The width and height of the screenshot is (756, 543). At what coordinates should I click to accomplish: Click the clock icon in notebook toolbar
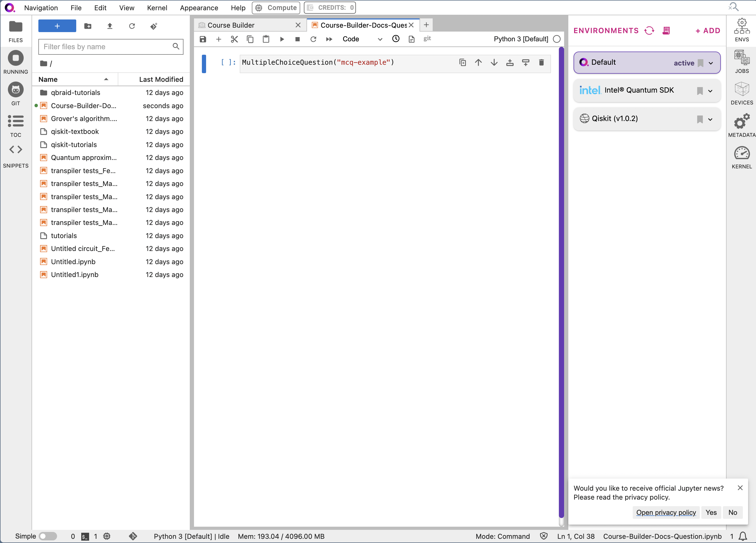point(396,39)
